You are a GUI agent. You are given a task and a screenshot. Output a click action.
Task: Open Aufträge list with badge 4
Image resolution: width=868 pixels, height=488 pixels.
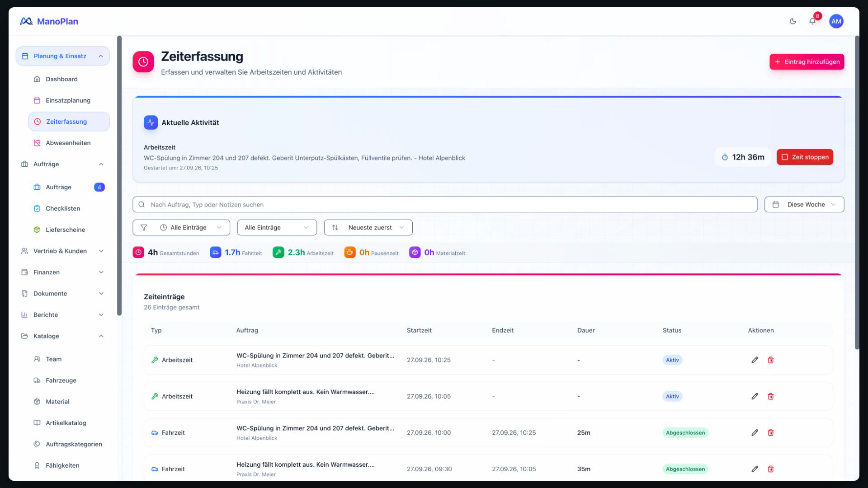69,187
